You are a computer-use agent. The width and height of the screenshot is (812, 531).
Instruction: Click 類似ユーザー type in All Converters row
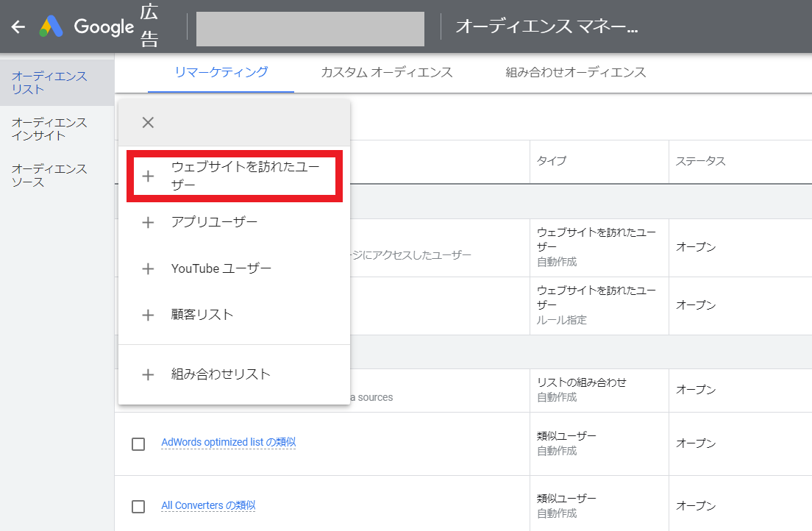click(x=566, y=499)
